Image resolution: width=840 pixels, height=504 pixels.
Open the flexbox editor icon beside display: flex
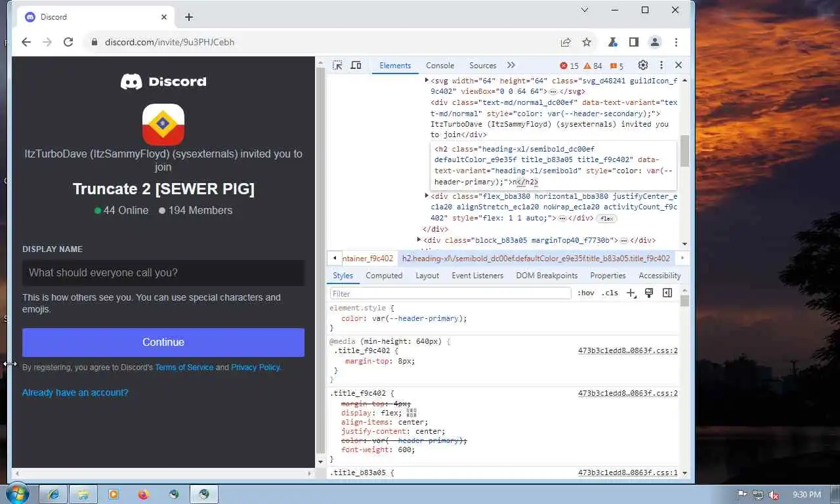(411, 413)
